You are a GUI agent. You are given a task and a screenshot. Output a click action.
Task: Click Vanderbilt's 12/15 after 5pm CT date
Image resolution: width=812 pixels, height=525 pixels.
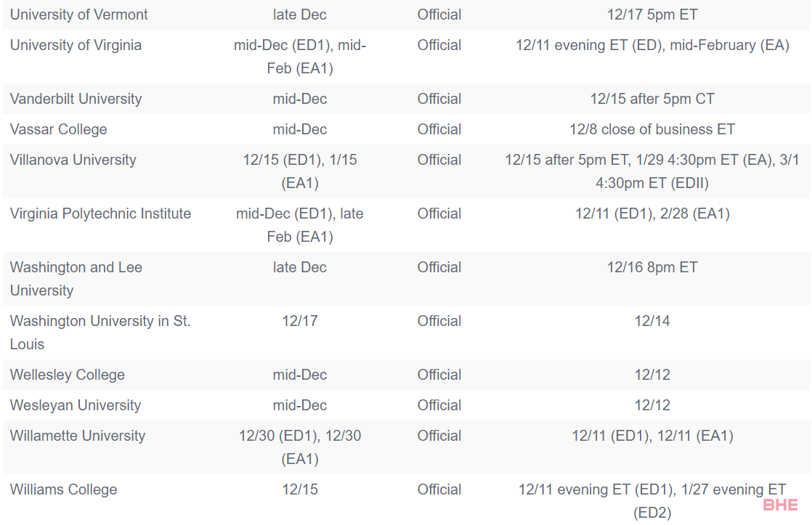[x=652, y=99]
